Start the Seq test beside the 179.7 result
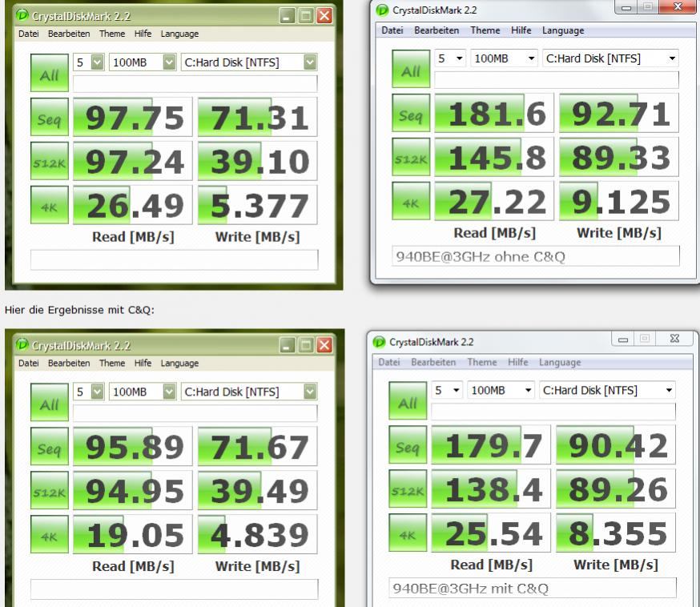Screen dimensions: 700x607 pyautogui.click(x=408, y=444)
